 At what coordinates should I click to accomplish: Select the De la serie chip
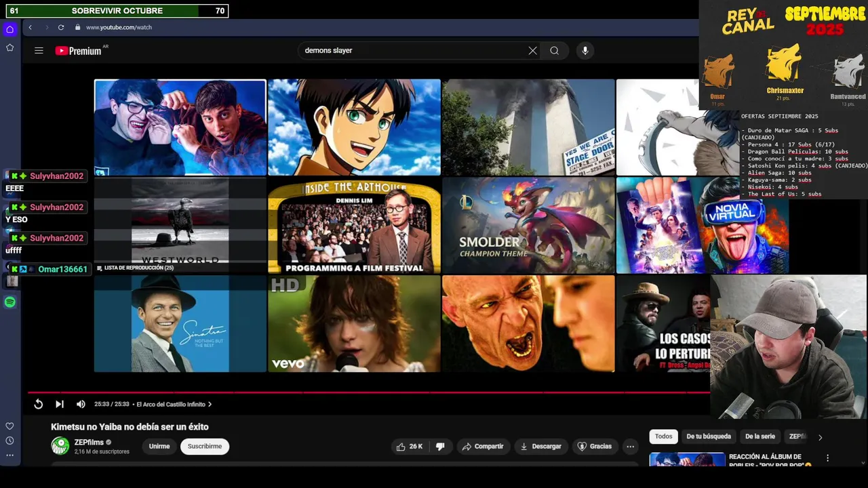759,436
